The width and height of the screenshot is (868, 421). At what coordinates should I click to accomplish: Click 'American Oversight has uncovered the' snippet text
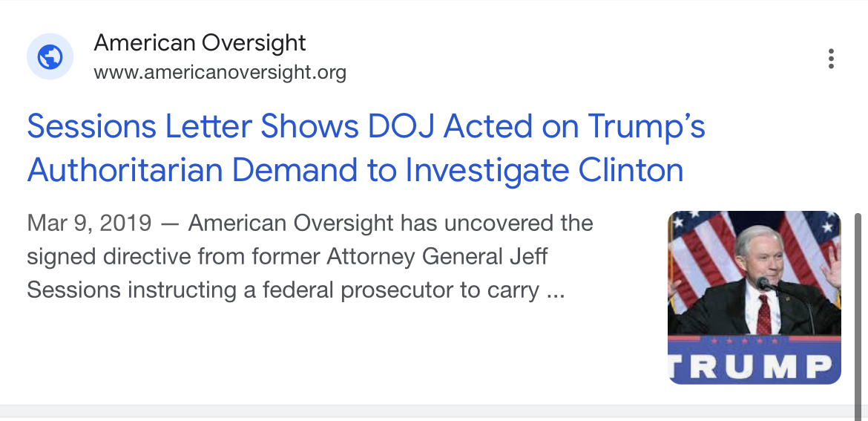coord(390,223)
